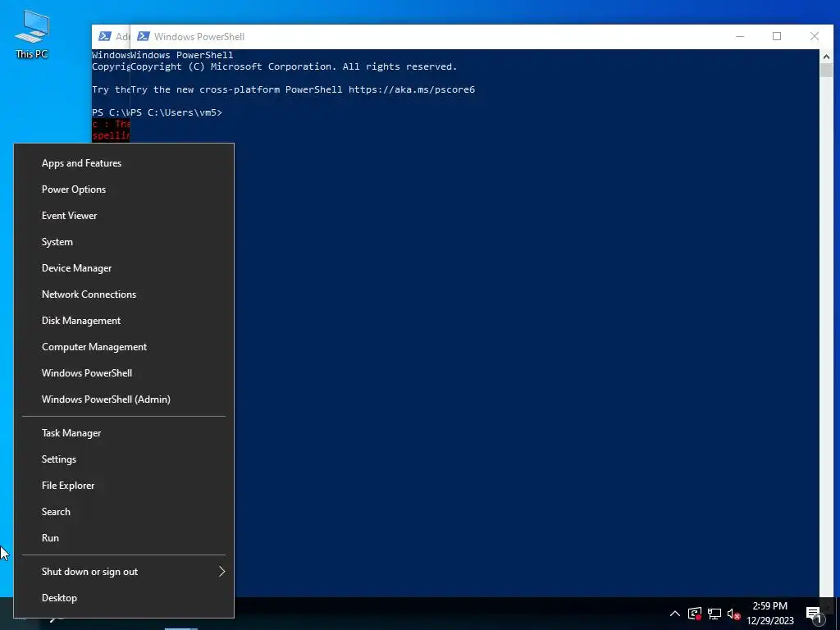Choose Computer Management
This screenshot has height=630, width=840.
(x=124, y=347)
